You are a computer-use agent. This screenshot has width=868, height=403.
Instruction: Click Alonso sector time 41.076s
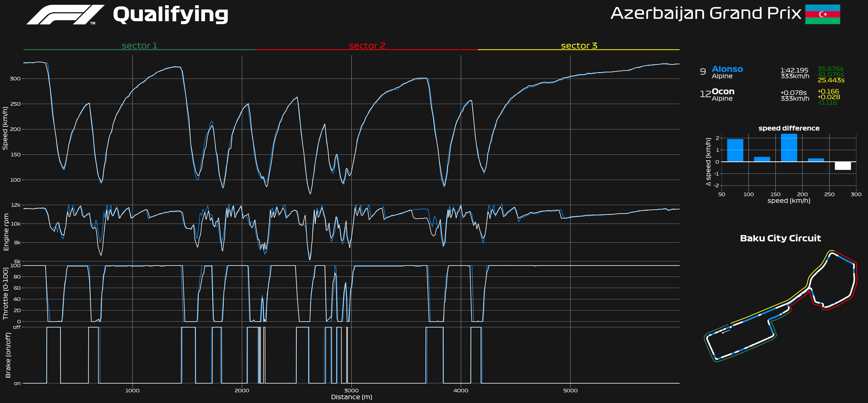coord(831,74)
